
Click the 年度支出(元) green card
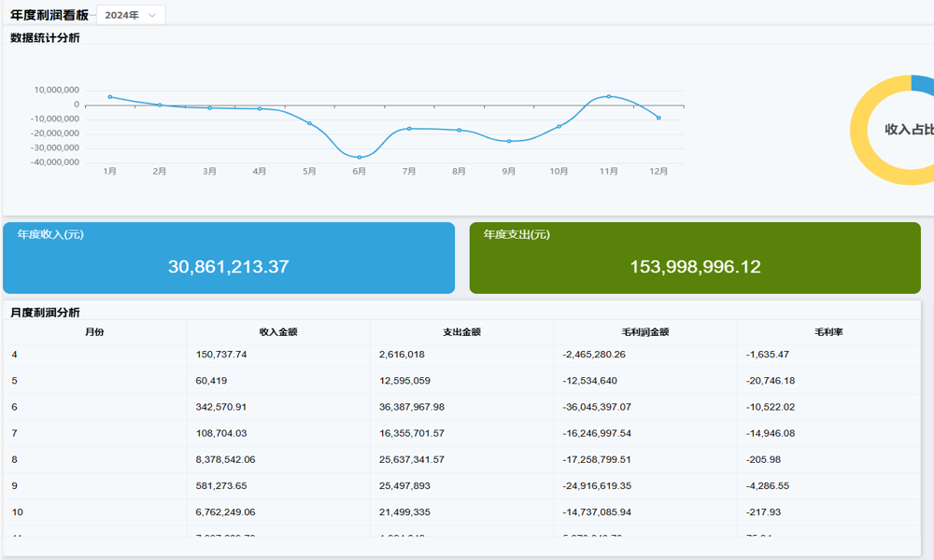point(695,258)
